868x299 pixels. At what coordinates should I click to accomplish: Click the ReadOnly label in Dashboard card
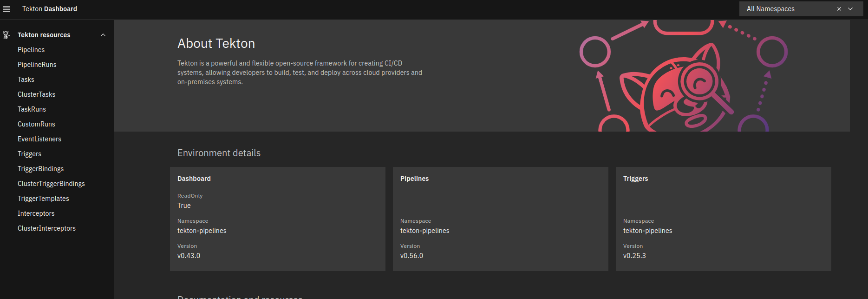pos(190,196)
